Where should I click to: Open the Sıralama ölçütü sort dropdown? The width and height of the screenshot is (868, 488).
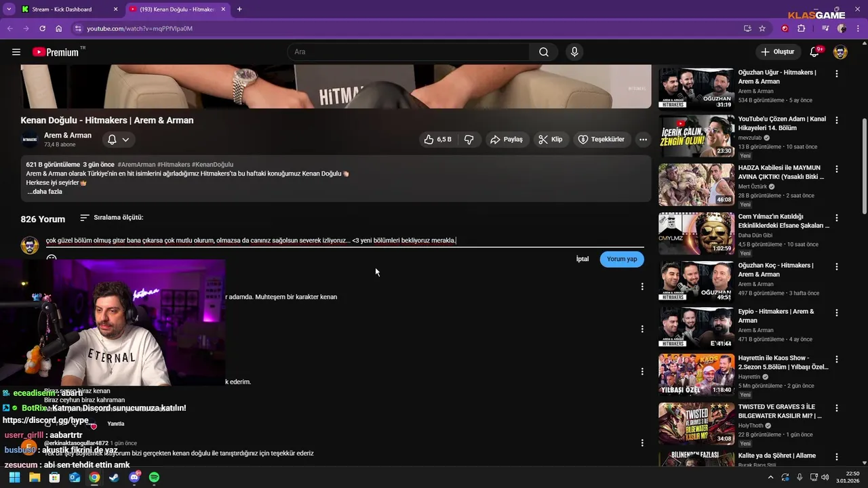point(112,218)
